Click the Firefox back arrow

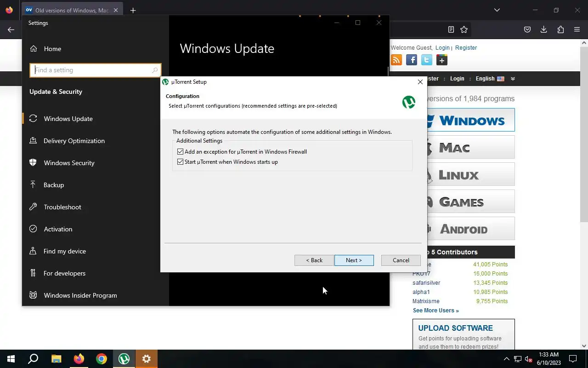(x=11, y=29)
